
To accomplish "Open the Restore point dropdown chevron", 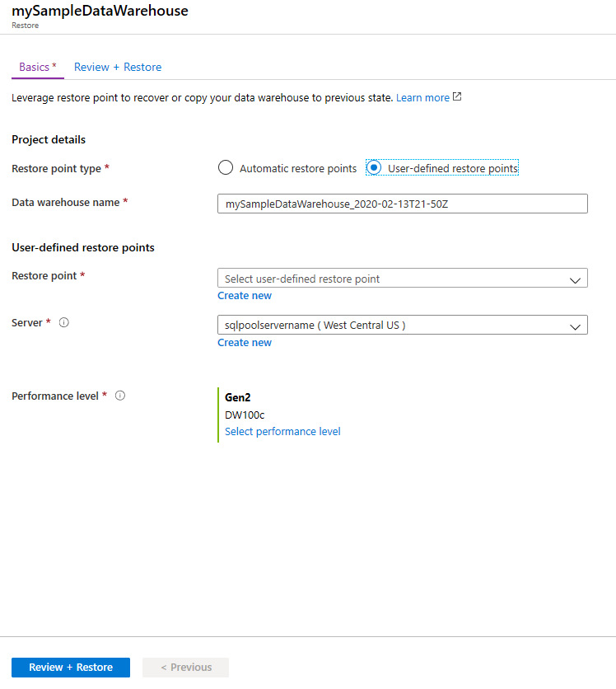I will (x=575, y=278).
